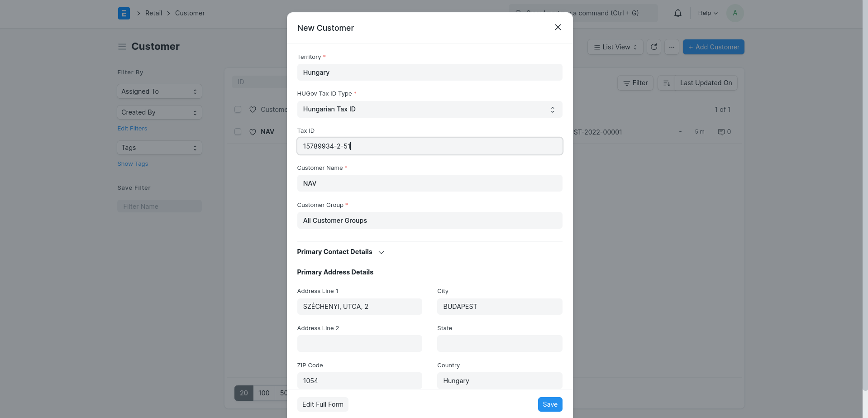Toggle sidebar with hamburger icon
868x418 pixels.
point(122,47)
